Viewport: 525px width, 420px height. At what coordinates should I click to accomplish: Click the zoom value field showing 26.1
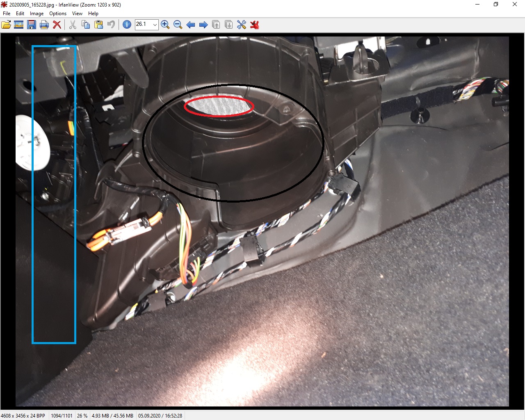[x=143, y=25]
